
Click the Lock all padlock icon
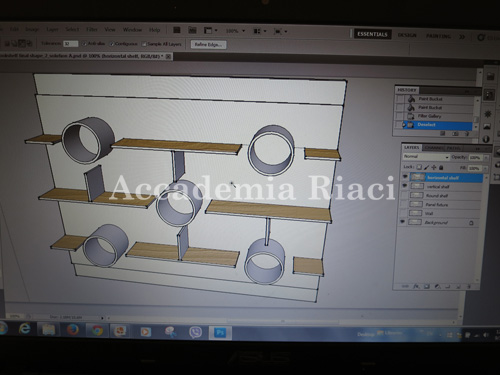point(441,168)
